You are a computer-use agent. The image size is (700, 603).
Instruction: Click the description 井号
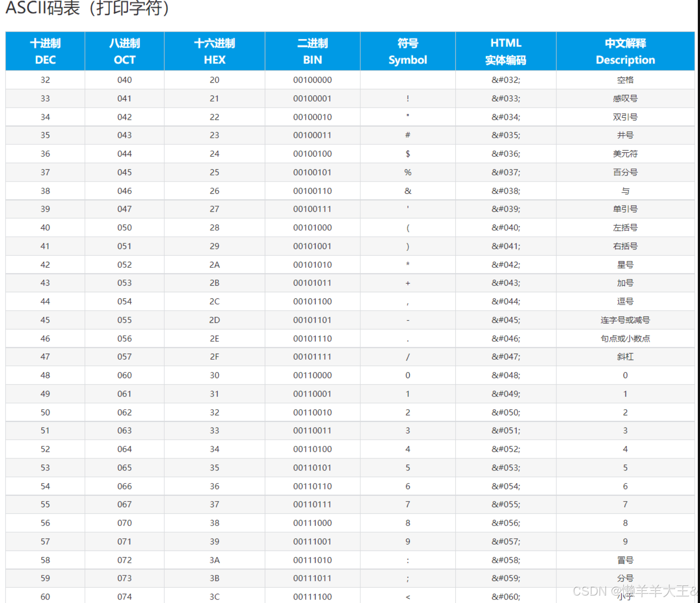coord(625,135)
